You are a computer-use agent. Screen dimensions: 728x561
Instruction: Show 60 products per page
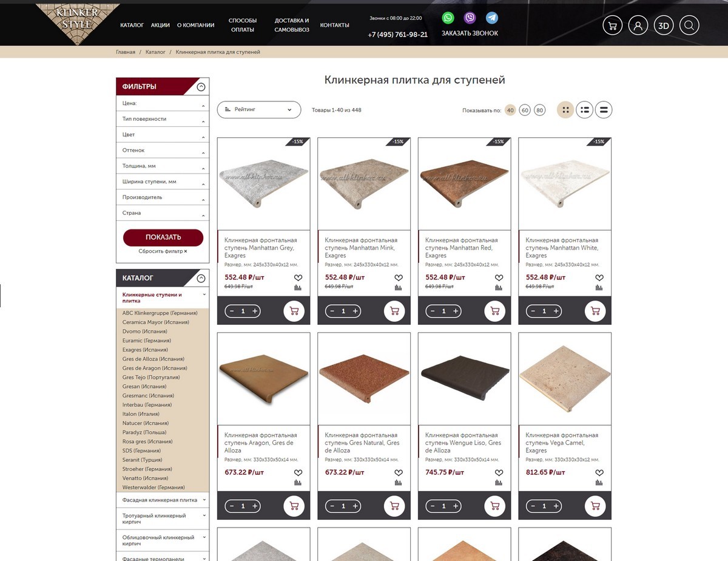[x=525, y=110]
